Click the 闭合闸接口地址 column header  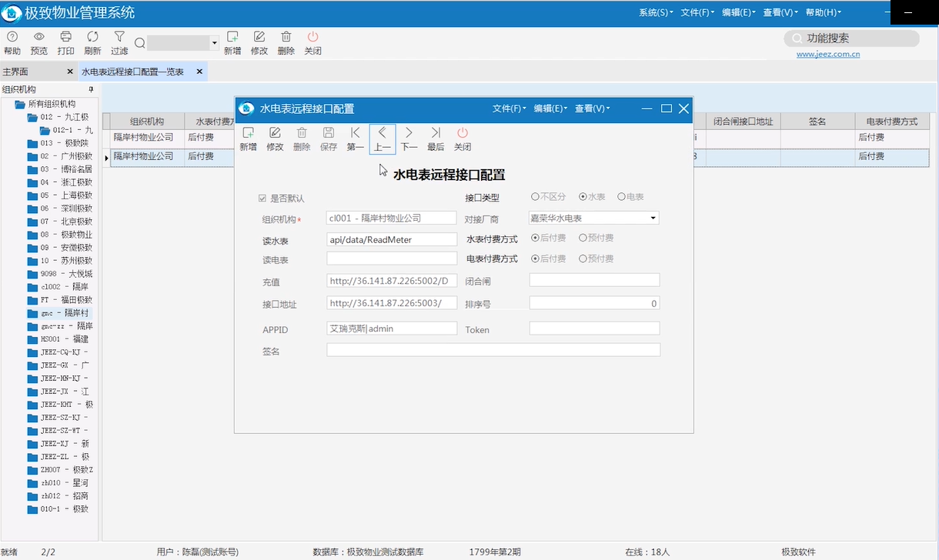tap(743, 122)
